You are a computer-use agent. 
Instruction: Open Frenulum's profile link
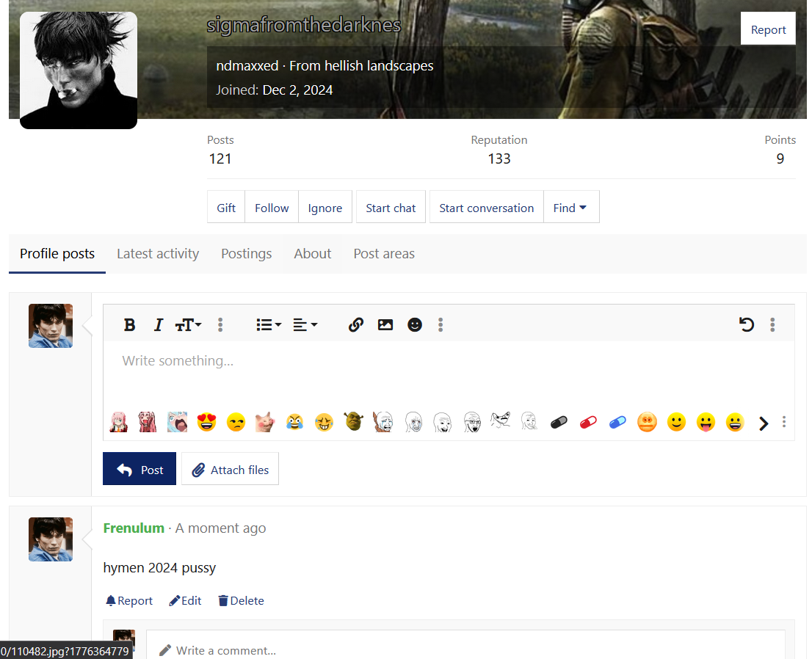pos(134,528)
